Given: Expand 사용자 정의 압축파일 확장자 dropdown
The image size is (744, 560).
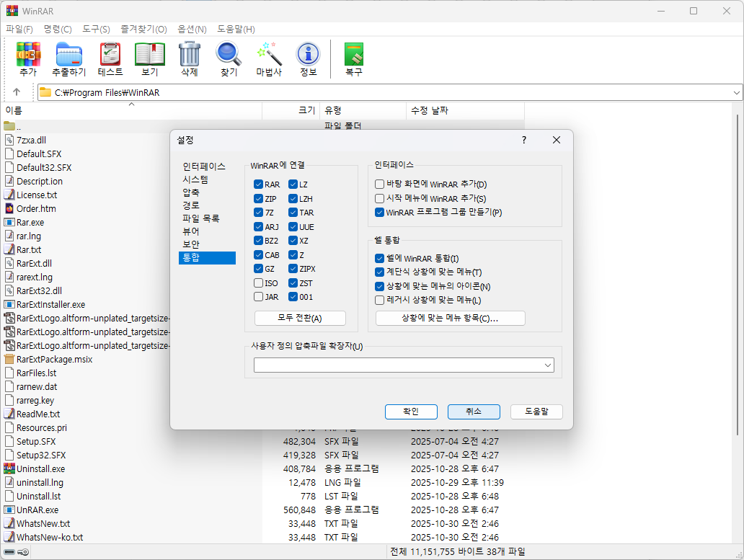Looking at the screenshot, I should 548,365.
